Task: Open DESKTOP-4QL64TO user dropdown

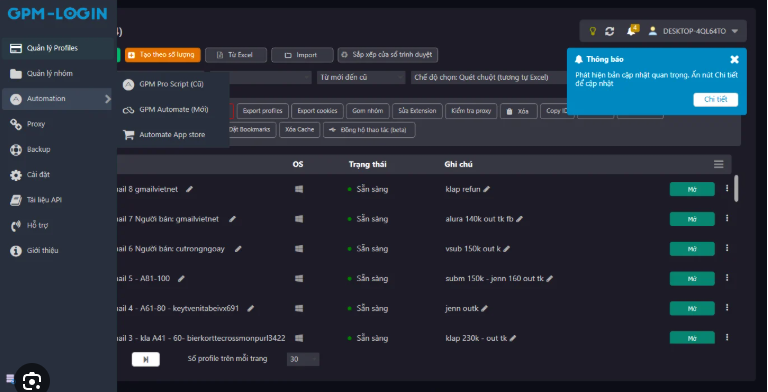Action: 694,31
